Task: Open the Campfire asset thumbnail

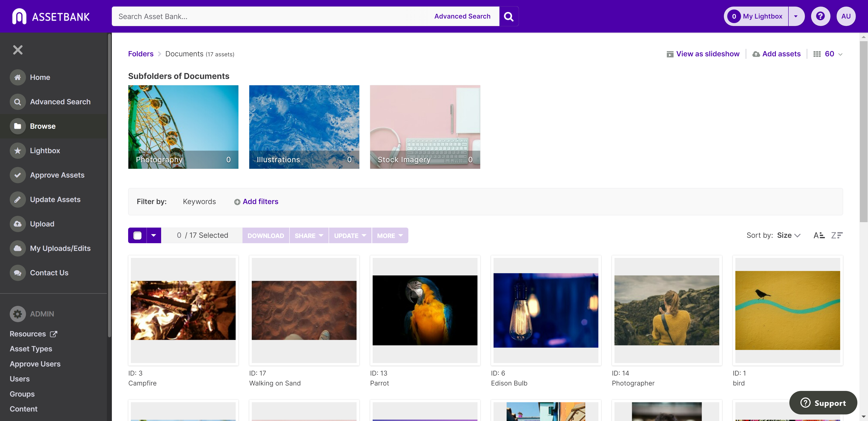Action: [x=183, y=310]
